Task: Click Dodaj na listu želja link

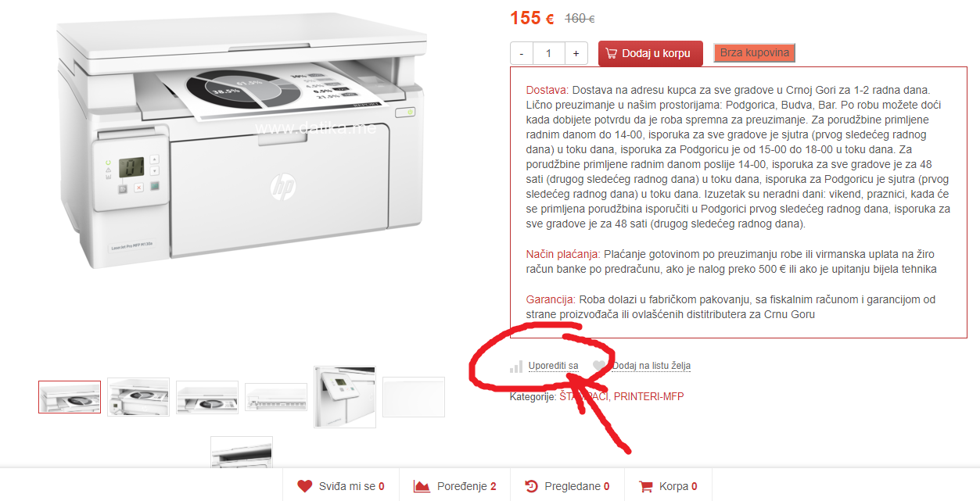Action: (652, 366)
